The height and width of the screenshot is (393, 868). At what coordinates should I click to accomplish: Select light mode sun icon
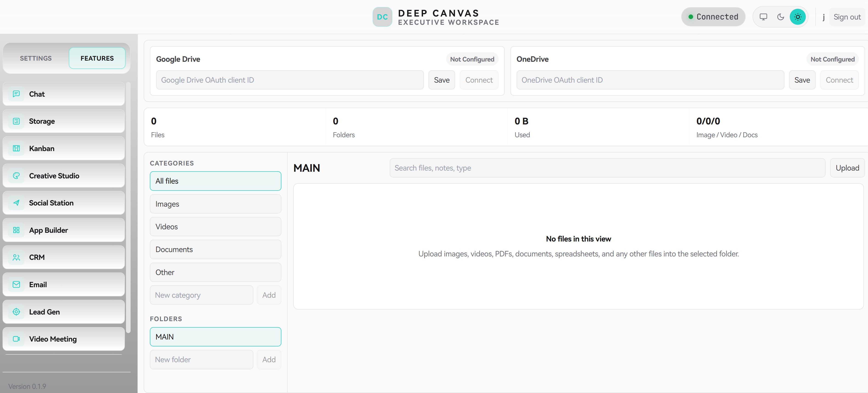click(798, 17)
